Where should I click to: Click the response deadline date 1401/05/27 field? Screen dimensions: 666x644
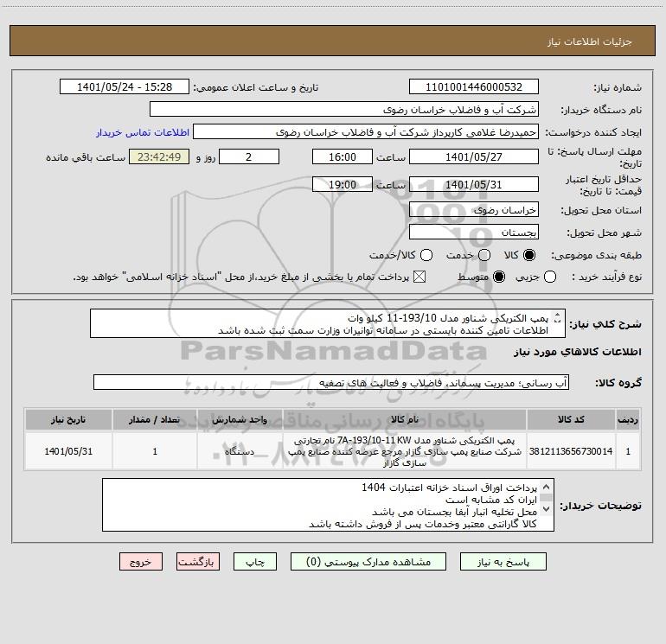coord(474,156)
